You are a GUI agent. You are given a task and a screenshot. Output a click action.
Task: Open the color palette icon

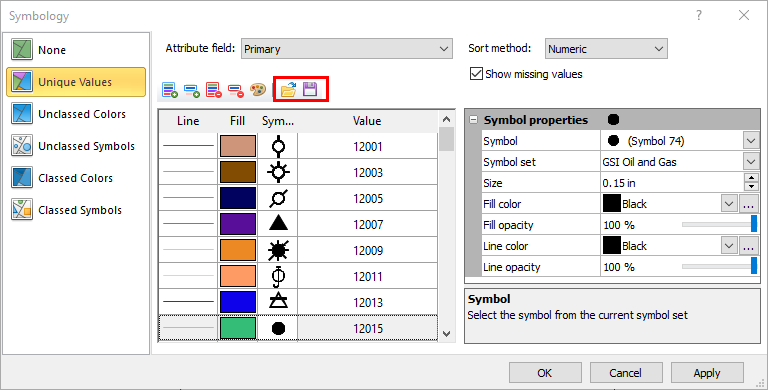click(x=258, y=90)
